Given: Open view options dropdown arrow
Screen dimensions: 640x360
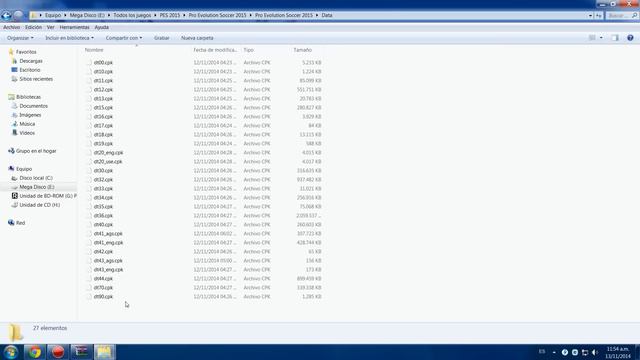Looking at the screenshot, I should click(601, 38).
